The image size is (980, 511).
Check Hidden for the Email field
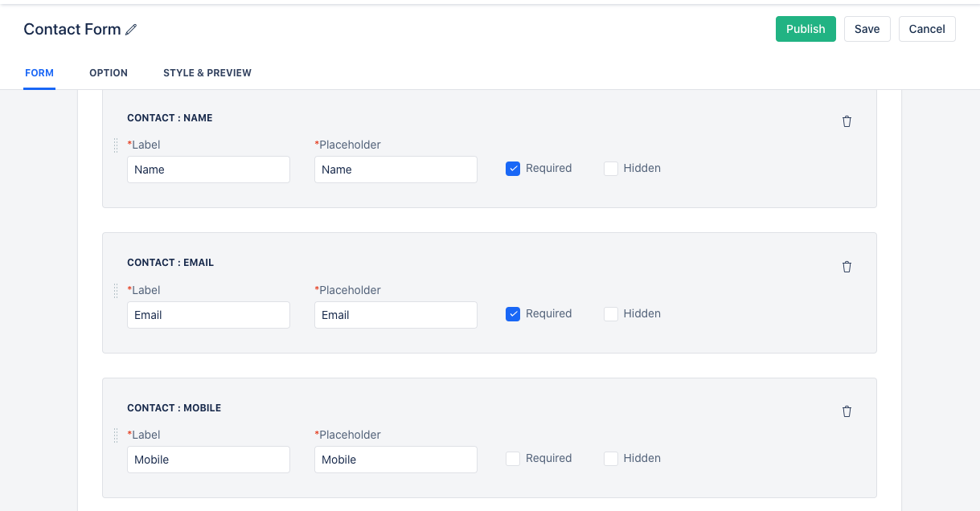pos(611,314)
